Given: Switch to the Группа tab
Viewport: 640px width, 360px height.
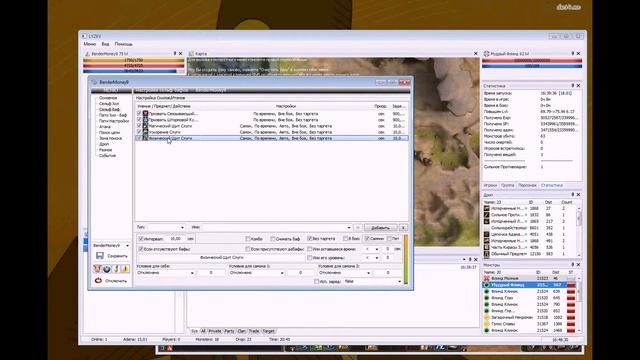Looking at the screenshot, I should [x=507, y=185].
